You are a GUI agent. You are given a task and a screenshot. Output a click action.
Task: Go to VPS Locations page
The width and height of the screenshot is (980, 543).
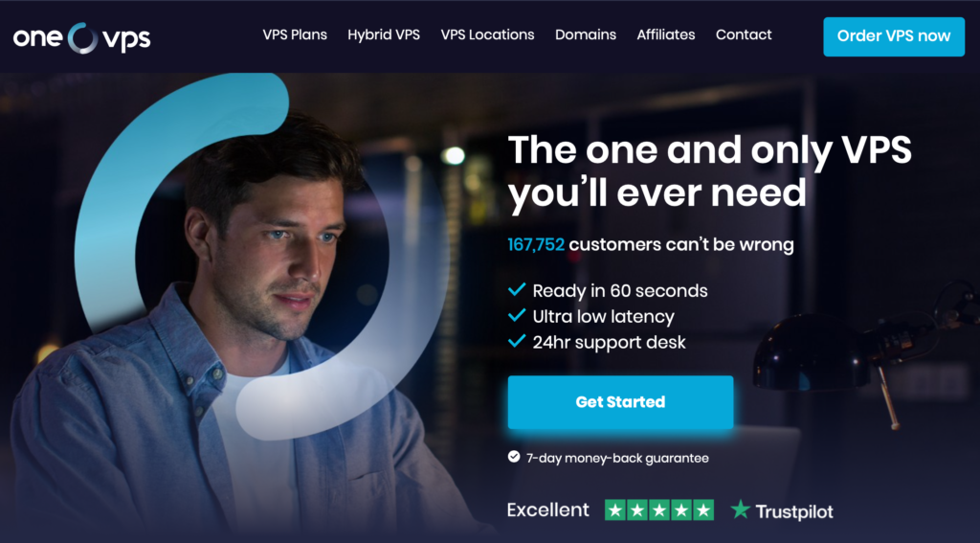click(487, 35)
